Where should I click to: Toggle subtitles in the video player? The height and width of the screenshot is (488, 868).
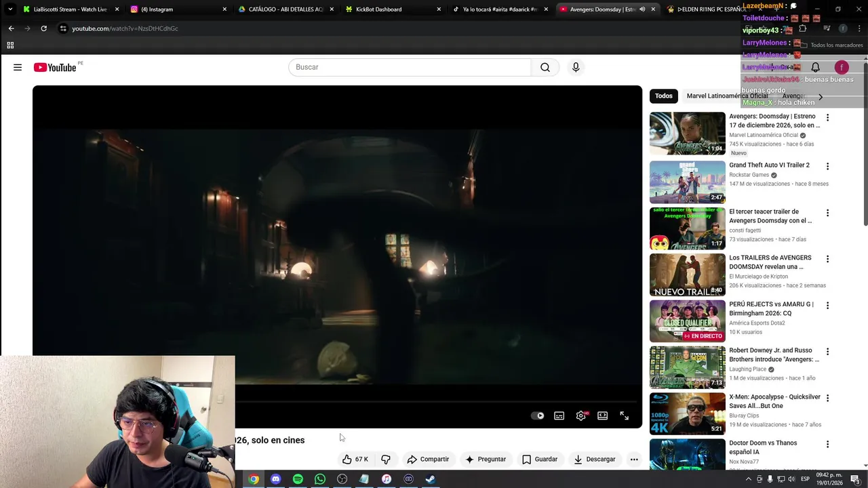click(559, 415)
